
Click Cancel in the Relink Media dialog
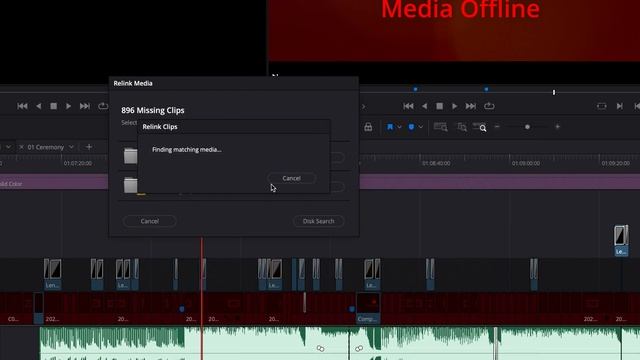[149, 221]
